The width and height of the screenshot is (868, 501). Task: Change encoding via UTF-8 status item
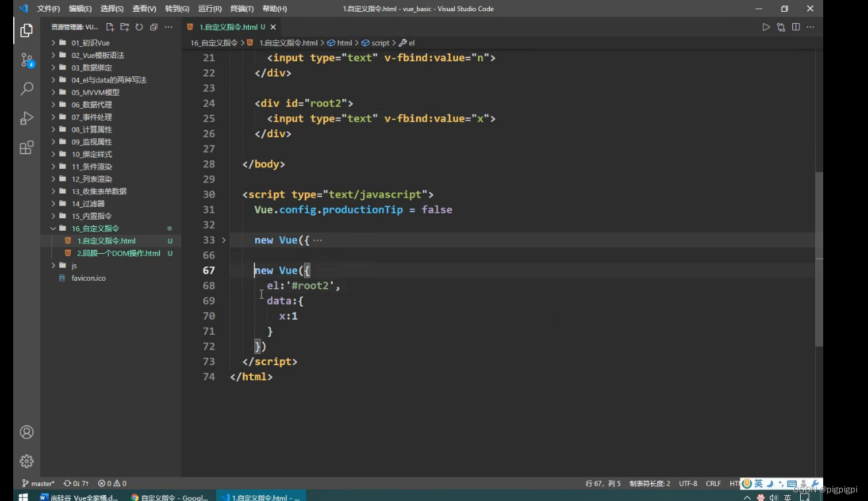(688, 483)
